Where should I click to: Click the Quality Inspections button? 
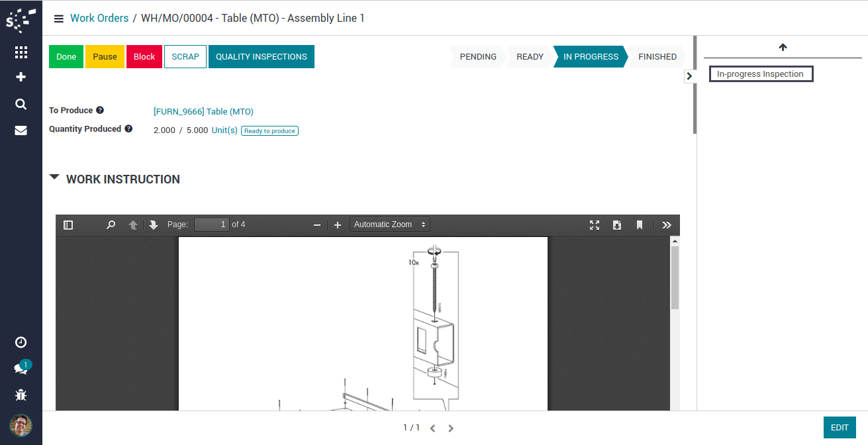pos(261,57)
